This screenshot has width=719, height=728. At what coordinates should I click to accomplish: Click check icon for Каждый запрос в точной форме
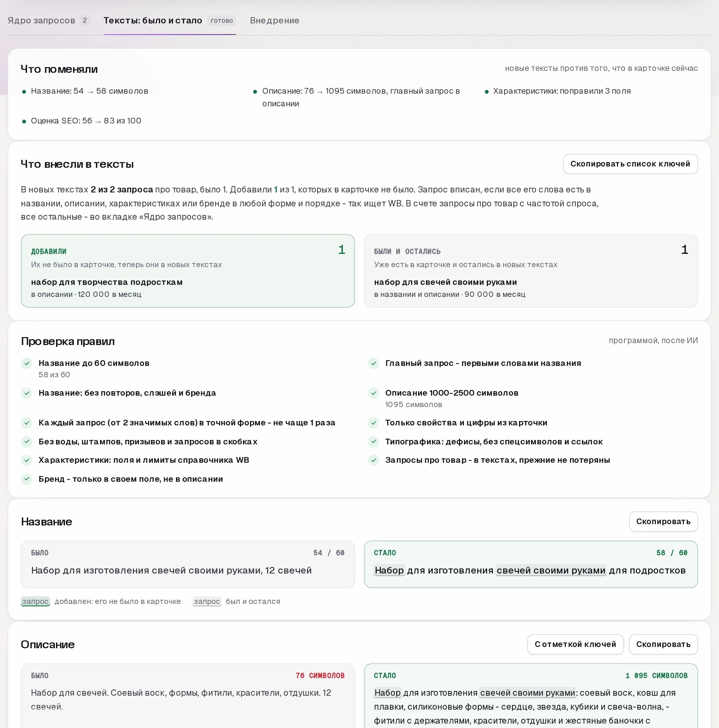27,423
